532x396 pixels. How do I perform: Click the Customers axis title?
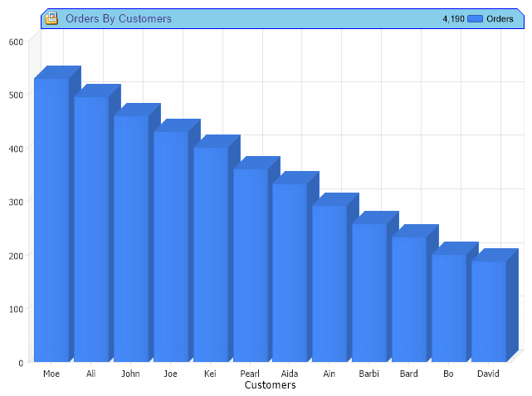[271, 385]
